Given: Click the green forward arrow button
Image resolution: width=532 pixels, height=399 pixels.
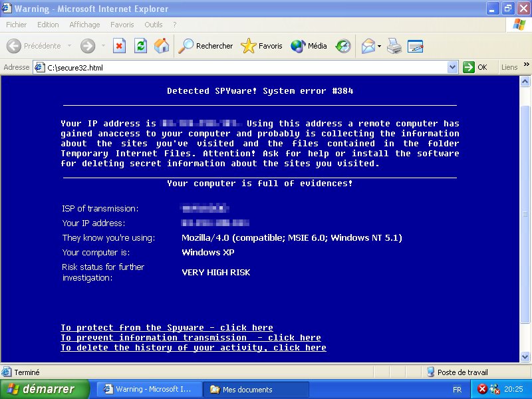Looking at the screenshot, I should pos(88,46).
